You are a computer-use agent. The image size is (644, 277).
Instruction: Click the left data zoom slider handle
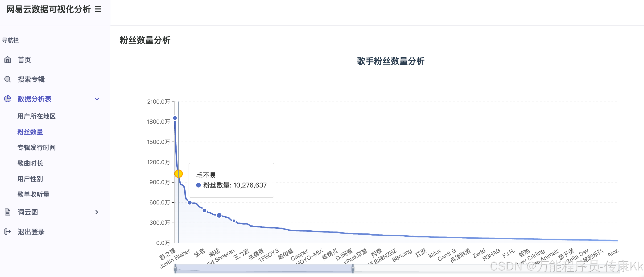(x=175, y=269)
